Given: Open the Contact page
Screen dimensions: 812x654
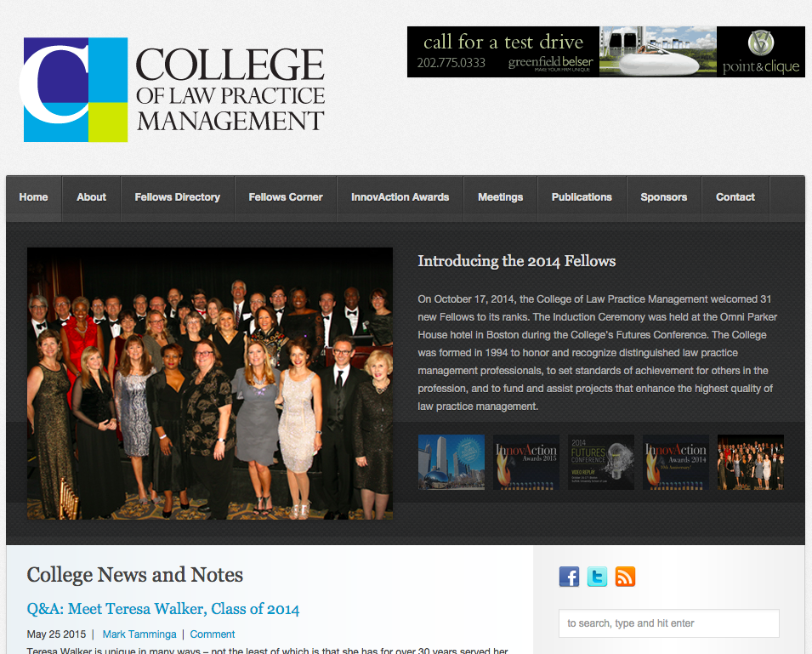Looking at the screenshot, I should pyautogui.click(x=735, y=197).
